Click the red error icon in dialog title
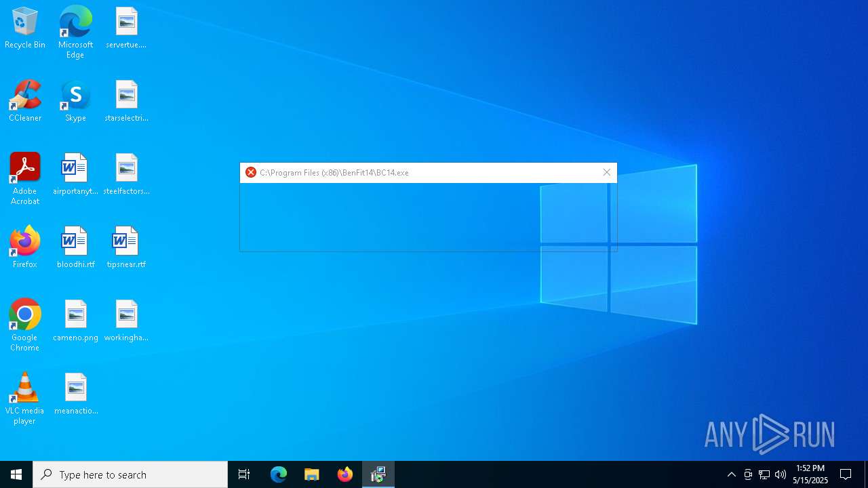Screen dimensions: 868x488 [251, 173]
